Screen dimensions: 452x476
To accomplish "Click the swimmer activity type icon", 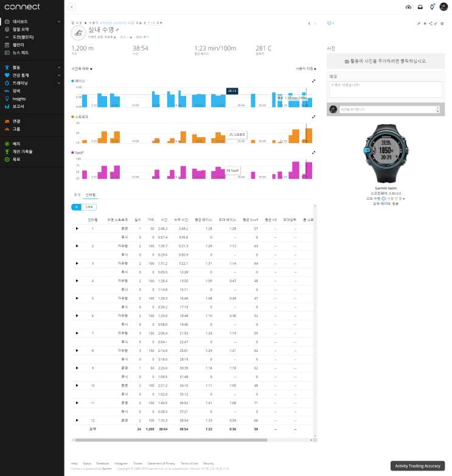I will [78, 33].
